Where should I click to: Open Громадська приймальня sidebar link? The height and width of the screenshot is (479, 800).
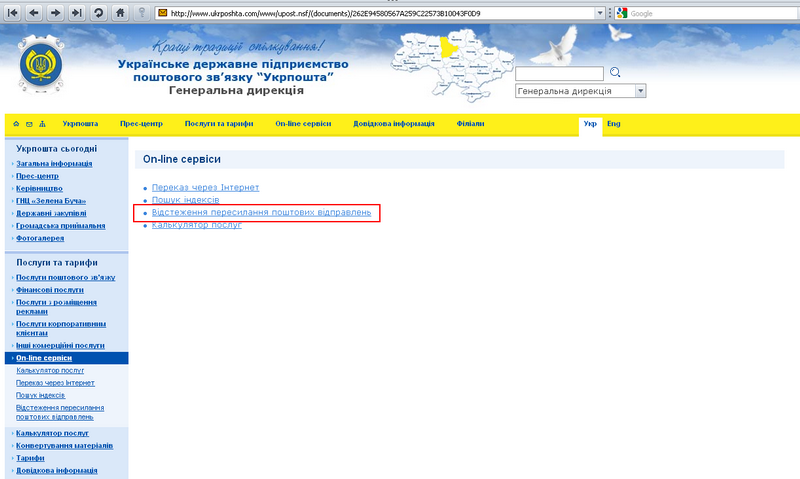point(61,226)
